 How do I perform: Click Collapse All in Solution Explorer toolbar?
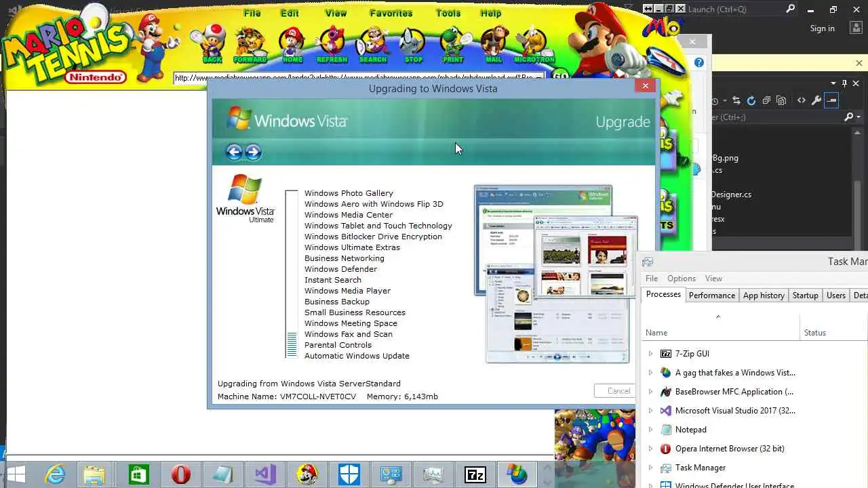766,100
